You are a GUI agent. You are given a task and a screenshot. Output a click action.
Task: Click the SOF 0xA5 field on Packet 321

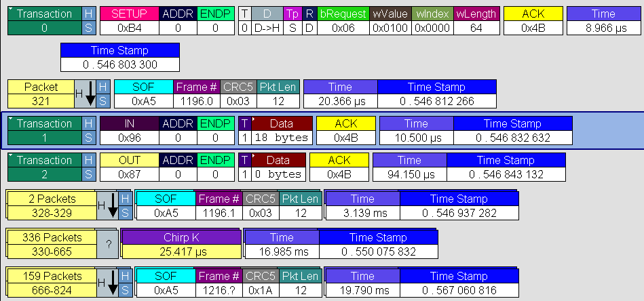pos(144,94)
